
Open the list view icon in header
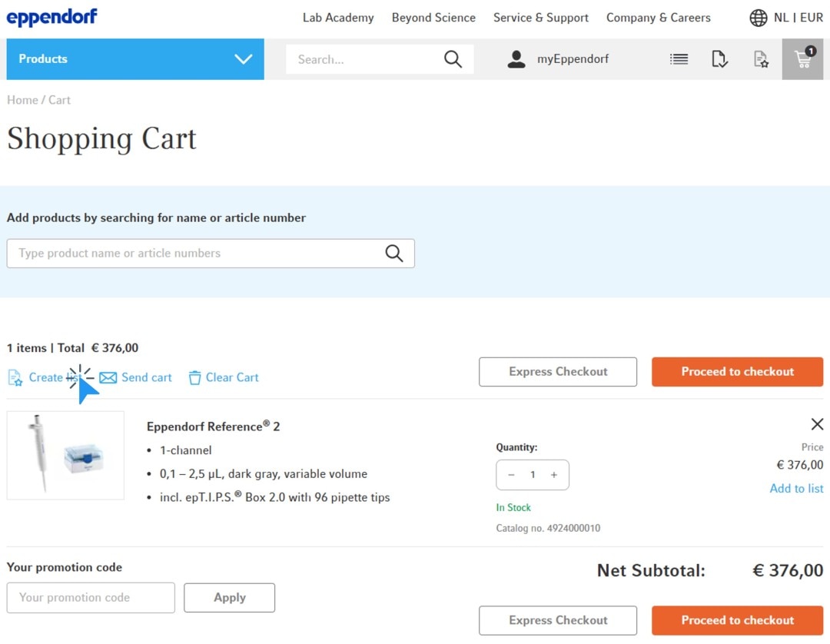(679, 59)
